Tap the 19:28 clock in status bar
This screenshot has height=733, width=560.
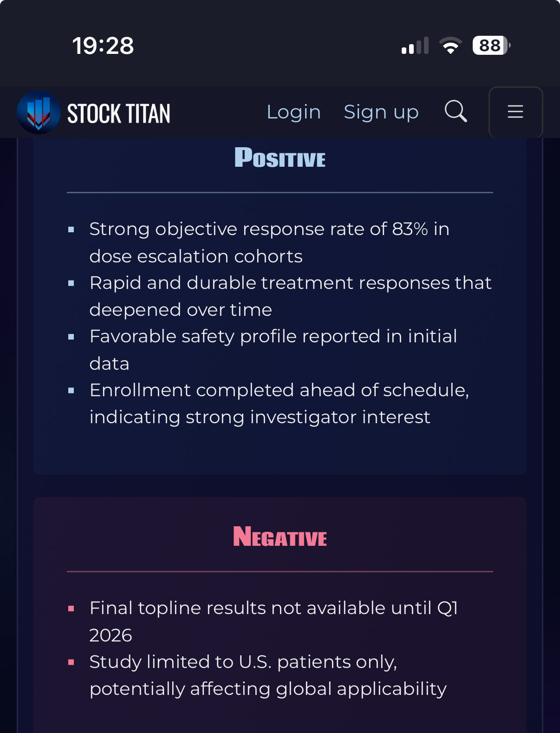click(103, 46)
